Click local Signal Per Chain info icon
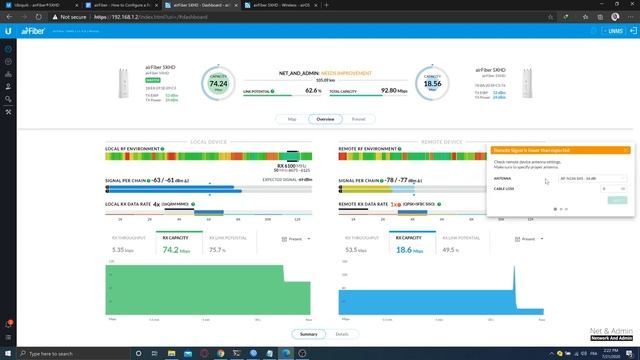This screenshot has width=640, height=360. tap(149, 180)
